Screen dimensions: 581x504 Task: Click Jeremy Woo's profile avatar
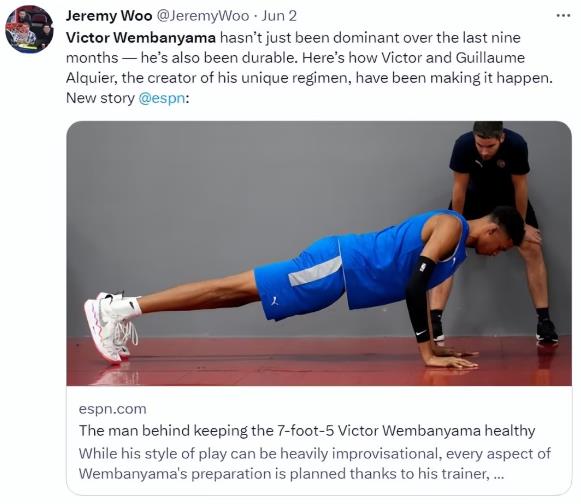coord(29,30)
